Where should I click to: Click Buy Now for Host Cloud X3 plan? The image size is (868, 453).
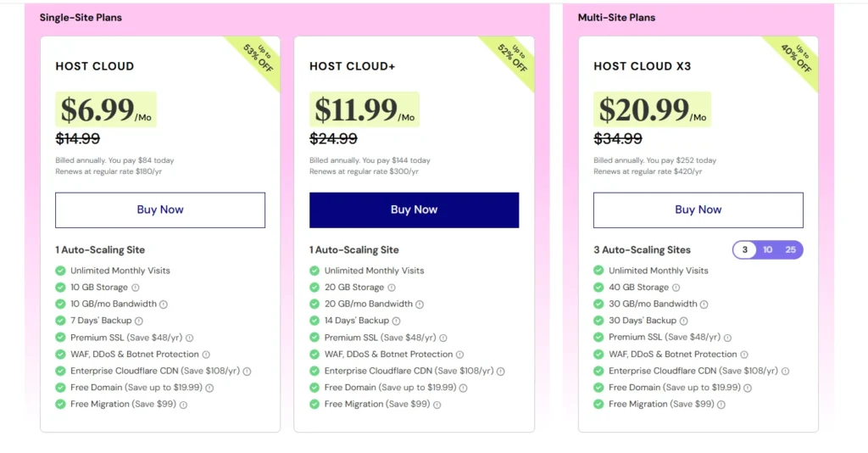698,210
